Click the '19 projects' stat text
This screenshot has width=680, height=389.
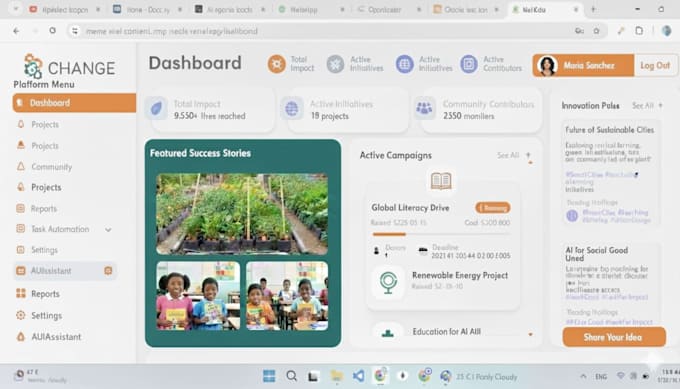coord(329,116)
